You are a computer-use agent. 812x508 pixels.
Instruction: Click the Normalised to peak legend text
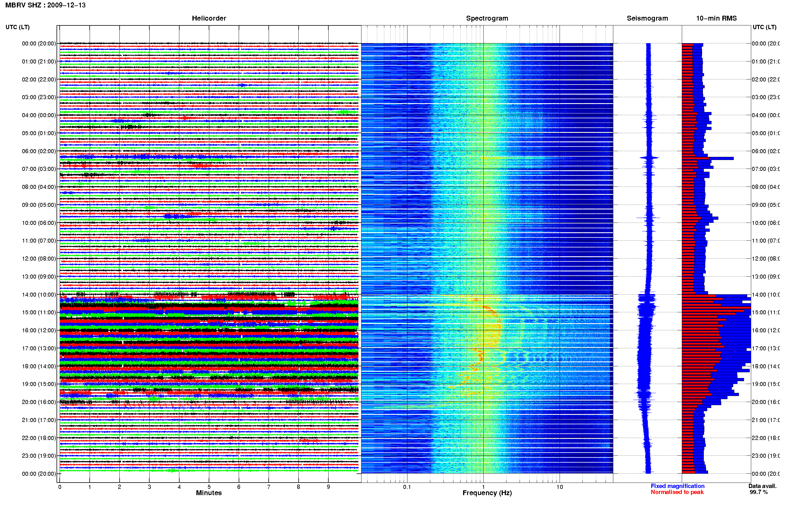(x=677, y=492)
